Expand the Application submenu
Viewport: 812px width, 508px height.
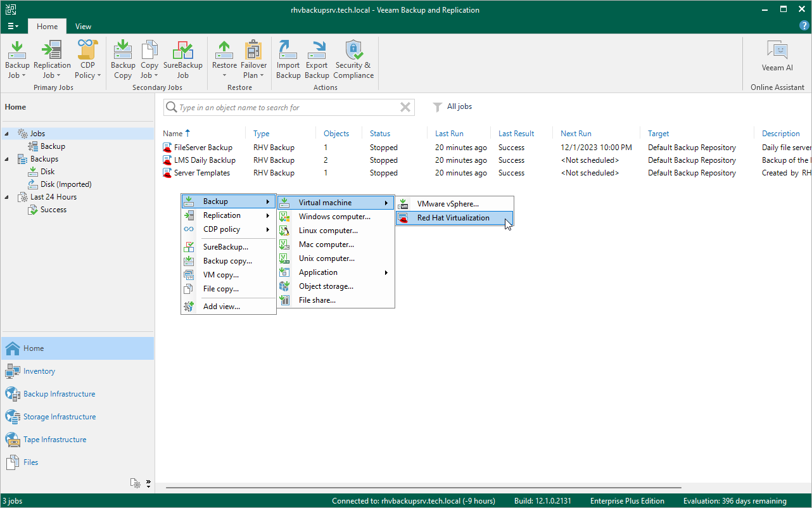coord(336,272)
